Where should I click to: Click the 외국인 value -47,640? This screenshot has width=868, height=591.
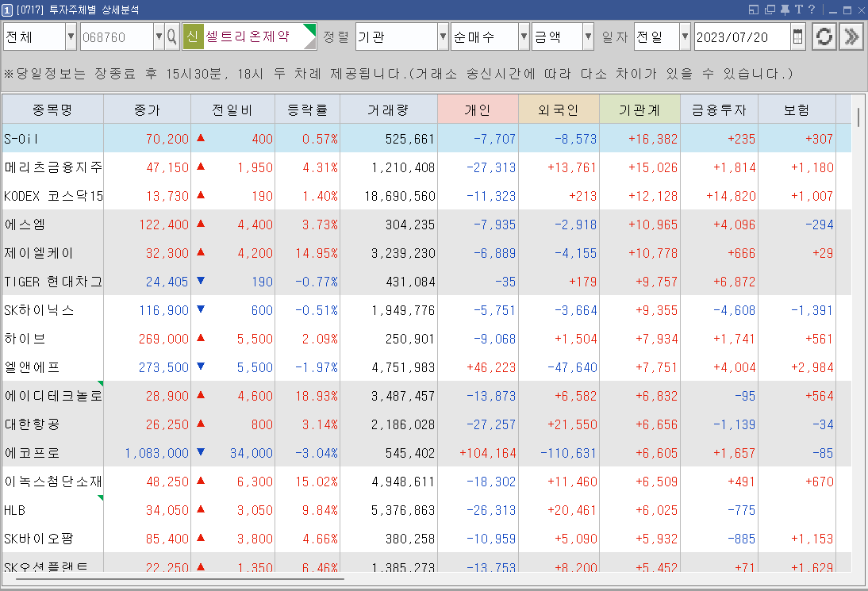pyautogui.click(x=572, y=367)
